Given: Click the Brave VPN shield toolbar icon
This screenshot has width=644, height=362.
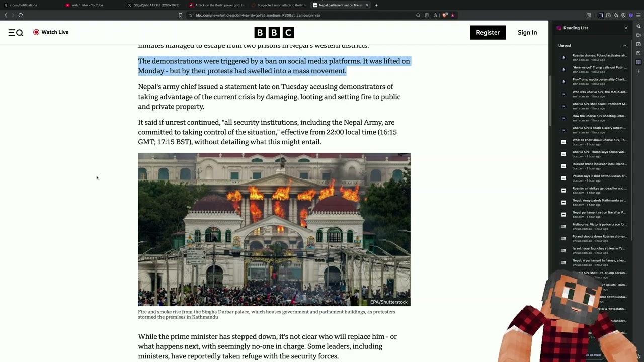Looking at the screenshot, I should [623, 15].
